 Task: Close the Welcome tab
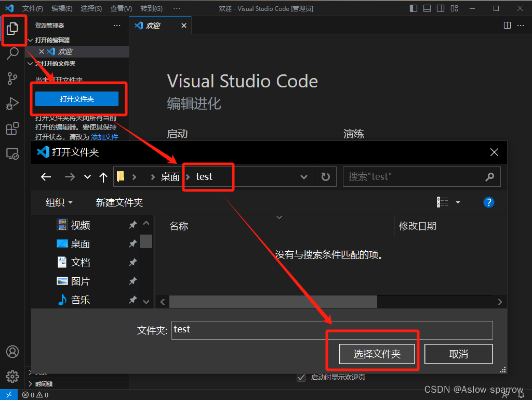(184, 25)
